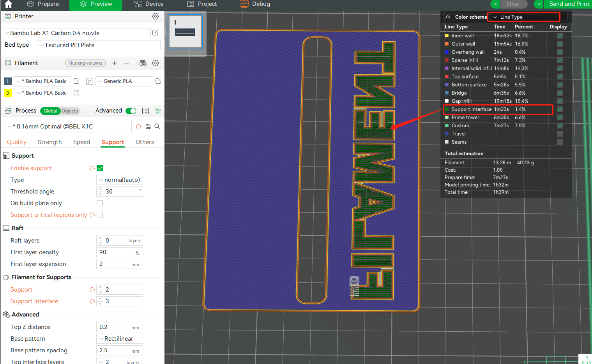Hide Sparse infill in Display column
Viewport: 592px width, 364px height.
coord(560,60)
